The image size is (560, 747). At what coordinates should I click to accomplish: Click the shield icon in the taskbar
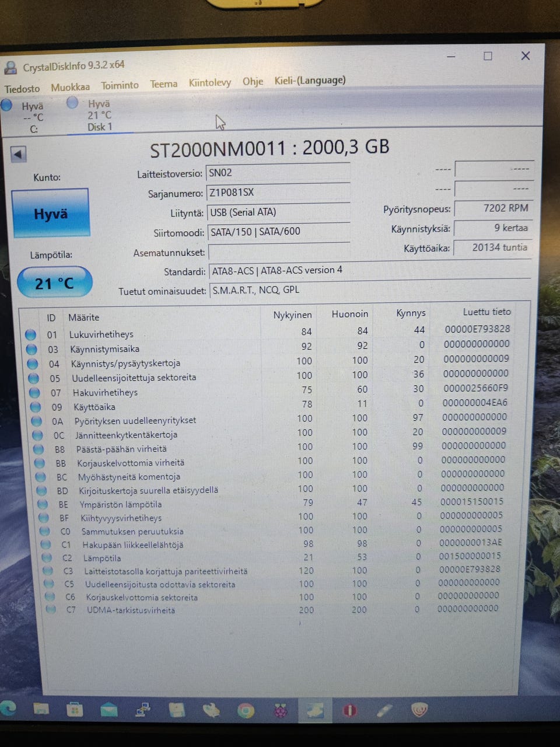pos(419,710)
